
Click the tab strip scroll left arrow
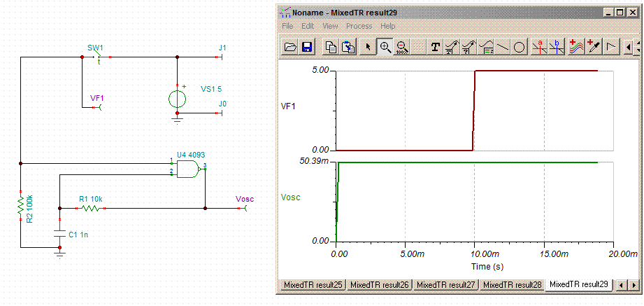tap(621, 284)
